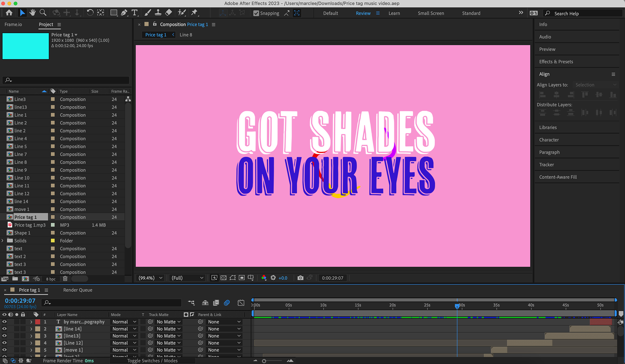This screenshot has width=625, height=364.
Task: Hide the [line 14] layer
Action: click(x=4, y=329)
